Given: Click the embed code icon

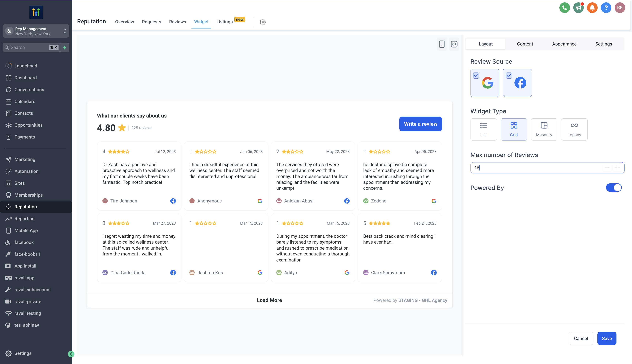Looking at the screenshot, I should point(454,44).
